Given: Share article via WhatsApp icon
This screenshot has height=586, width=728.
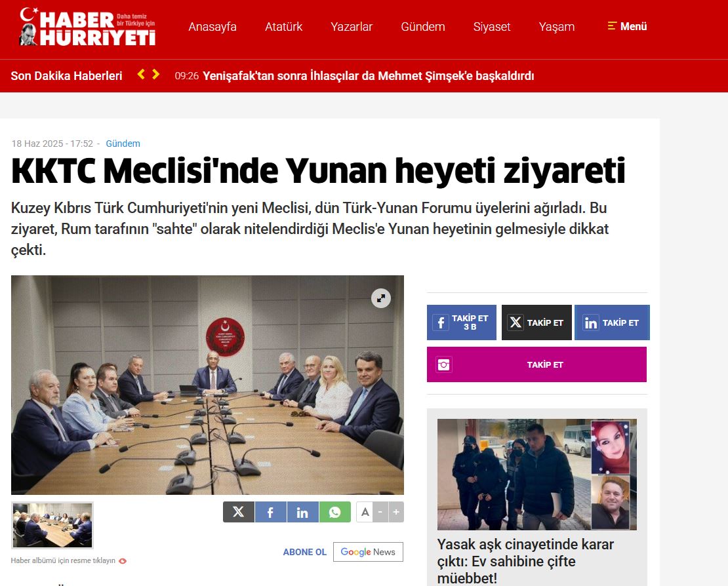Looking at the screenshot, I should click(x=334, y=512).
